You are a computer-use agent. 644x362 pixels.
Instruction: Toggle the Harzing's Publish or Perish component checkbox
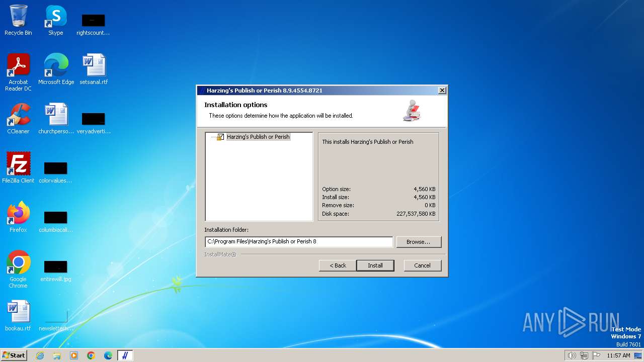tap(220, 137)
